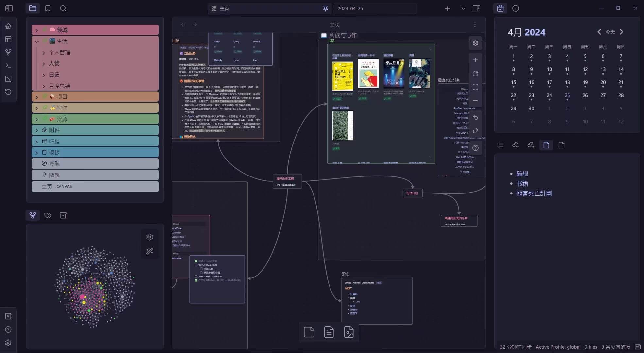Open the calendar tab icon in right sidebar
The image size is (644, 353).
coord(500,8)
